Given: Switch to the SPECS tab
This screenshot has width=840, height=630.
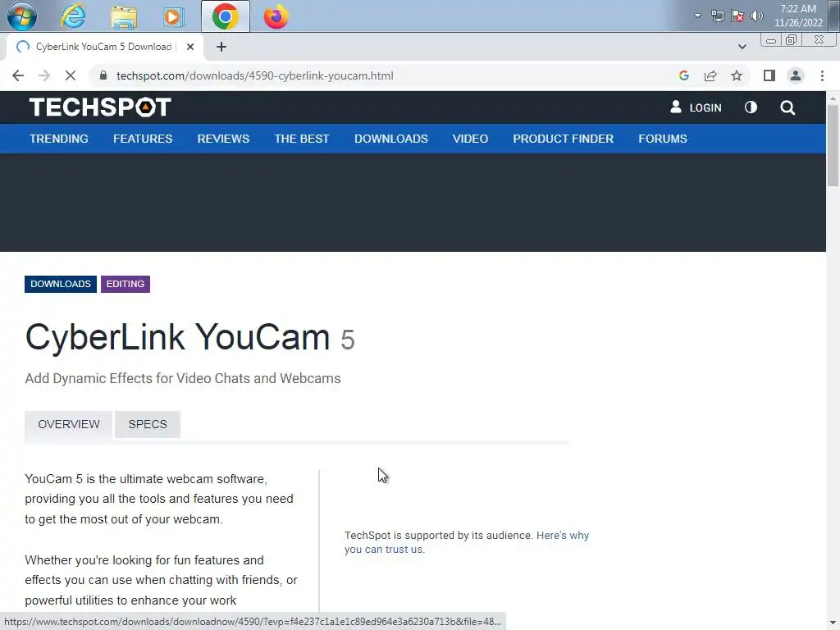Looking at the screenshot, I should tap(148, 424).
